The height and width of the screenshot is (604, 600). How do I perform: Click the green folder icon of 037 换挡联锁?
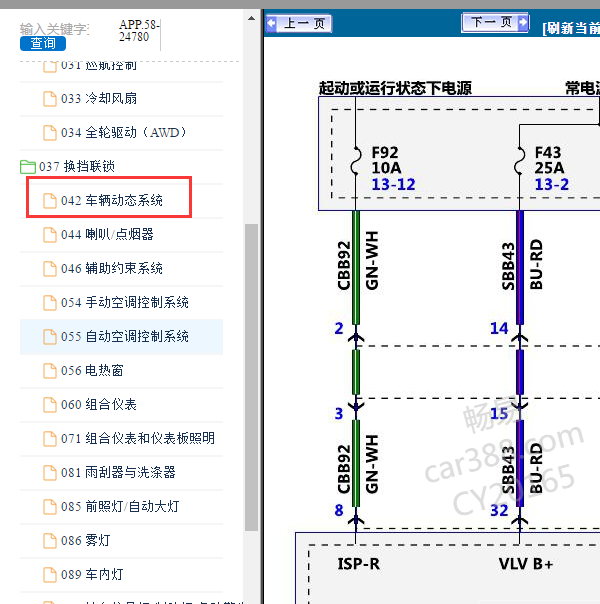28,167
